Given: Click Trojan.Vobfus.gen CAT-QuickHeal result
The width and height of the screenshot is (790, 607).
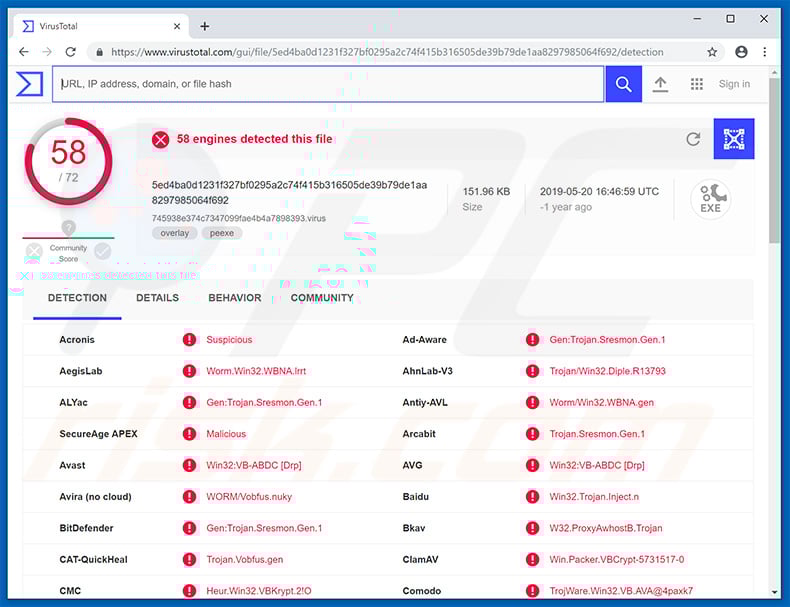Looking at the screenshot, I should click(x=245, y=559).
